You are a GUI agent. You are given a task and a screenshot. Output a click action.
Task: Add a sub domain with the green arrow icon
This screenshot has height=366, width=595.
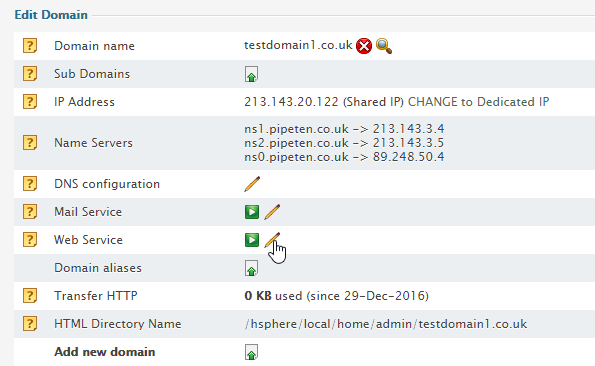[x=251, y=74]
